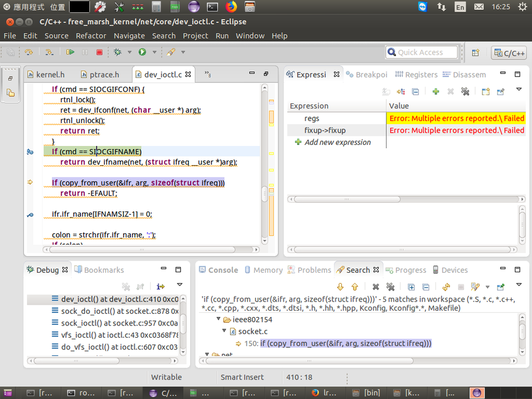This screenshot has height=399, width=532.
Task: Collapse the ieee802154 folder in search results
Action: pyautogui.click(x=218, y=319)
